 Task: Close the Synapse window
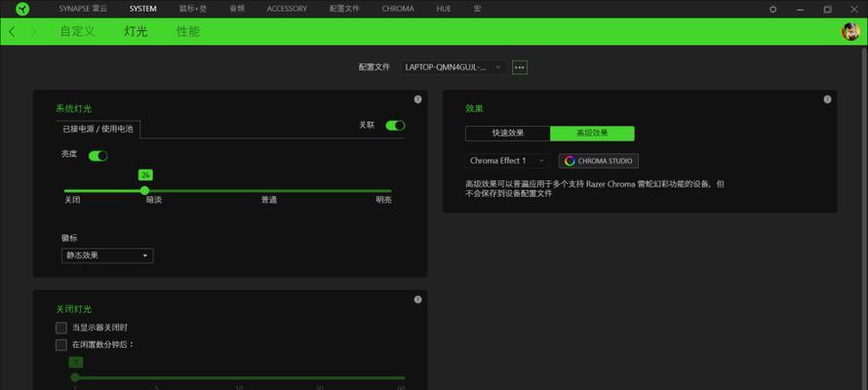tap(854, 10)
